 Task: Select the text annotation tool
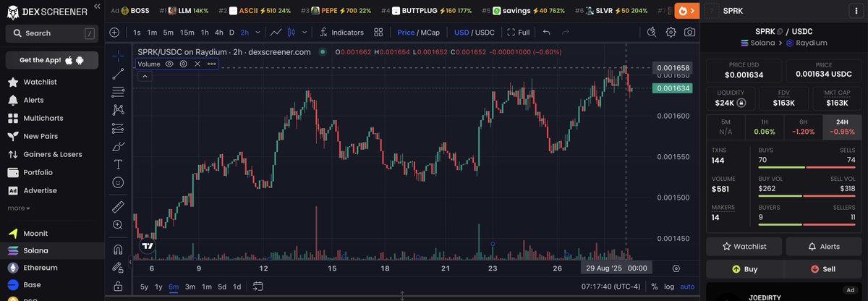point(118,164)
